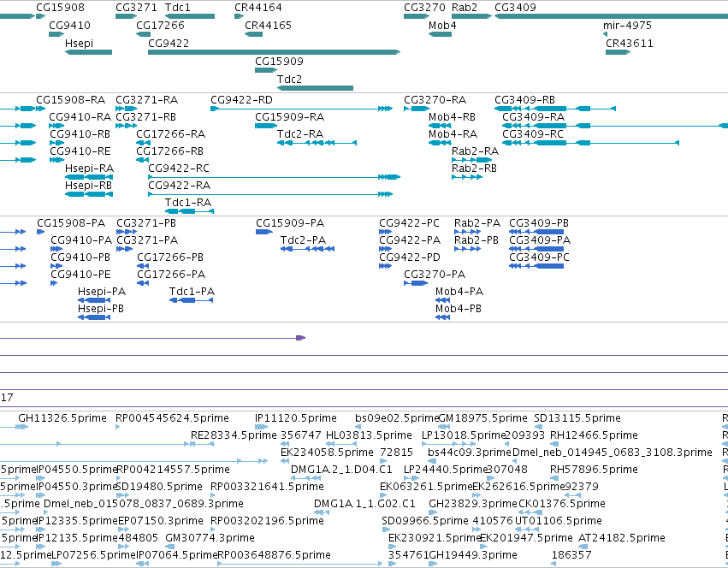The height and width of the screenshot is (568, 728).
Task: Select the SD09966.5prime EST
Action: (x=387, y=530)
